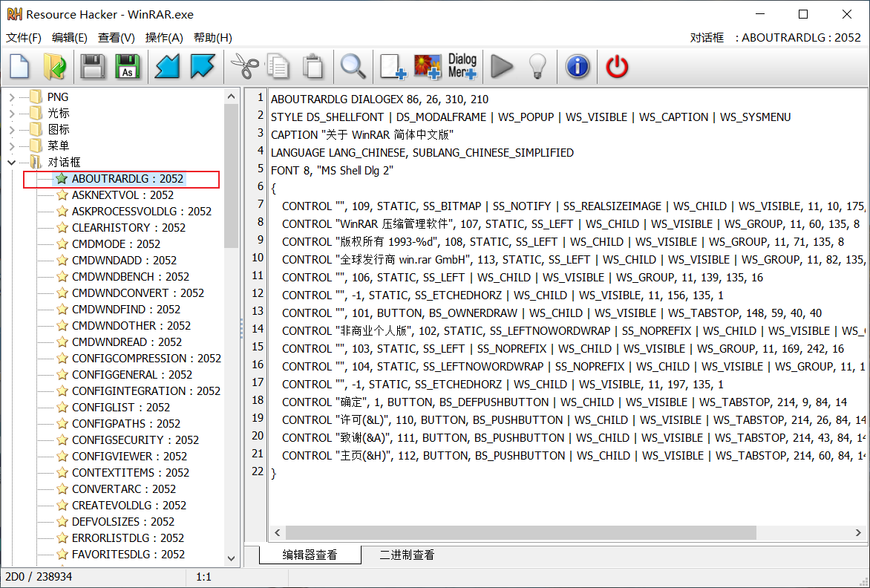The image size is (870, 588).
Task: Click the Dialog Menu insert icon
Action: [462, 67]
